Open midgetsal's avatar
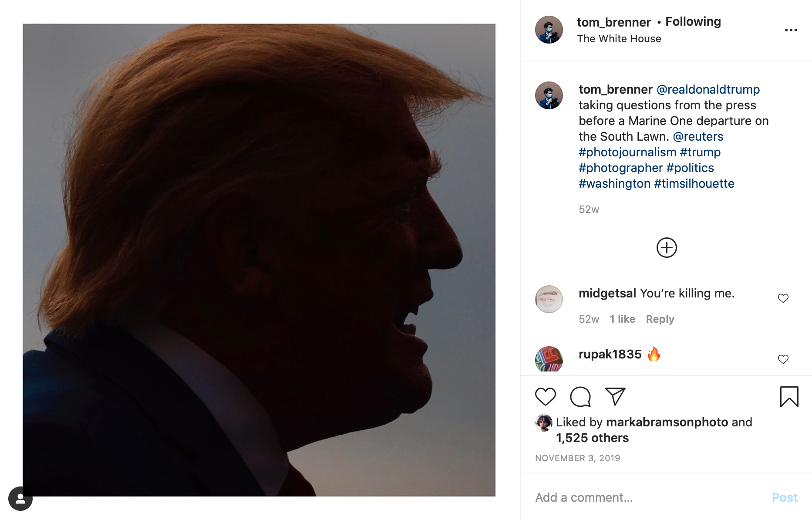The width and height of the screenshot is (812, 520). click(549, 299)
